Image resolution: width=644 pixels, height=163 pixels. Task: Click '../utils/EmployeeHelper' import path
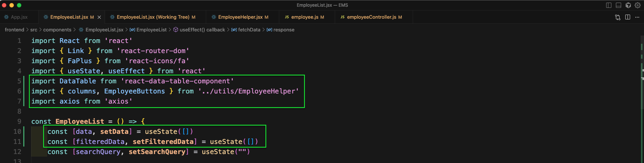tap(249, 91)
